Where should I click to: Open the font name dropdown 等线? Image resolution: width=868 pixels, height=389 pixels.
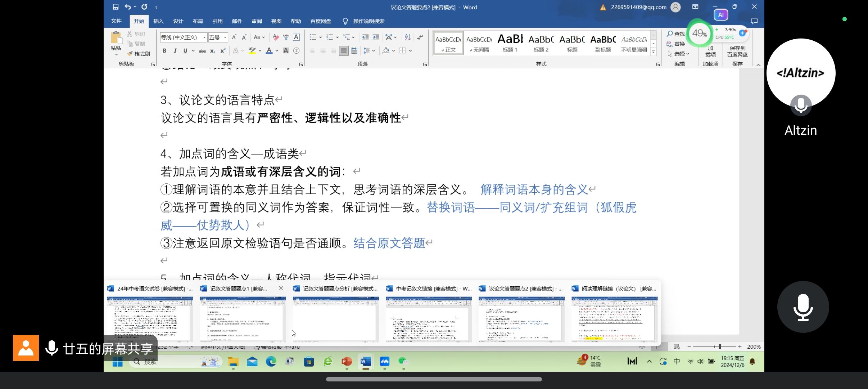pyautogui.click(x=204, y=37)
